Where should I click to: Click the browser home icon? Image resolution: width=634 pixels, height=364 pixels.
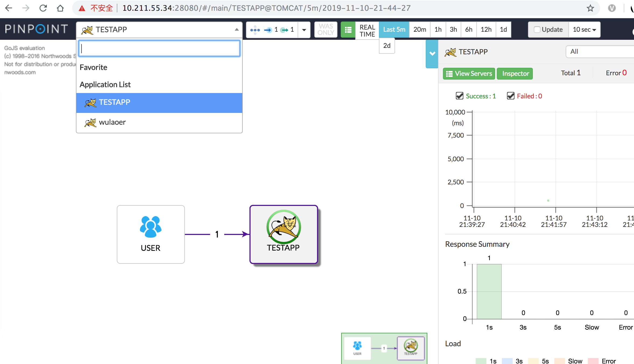coord(60,8)
